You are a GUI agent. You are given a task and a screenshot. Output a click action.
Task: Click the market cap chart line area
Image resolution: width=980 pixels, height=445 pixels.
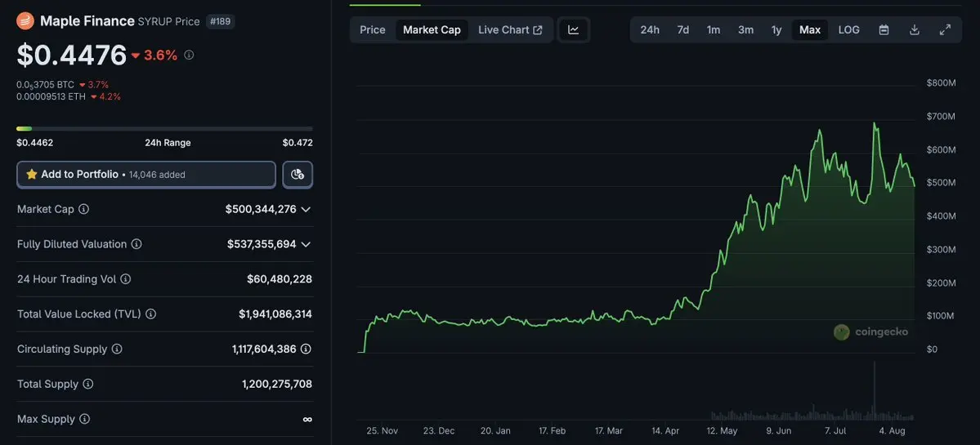coord(636,237)
